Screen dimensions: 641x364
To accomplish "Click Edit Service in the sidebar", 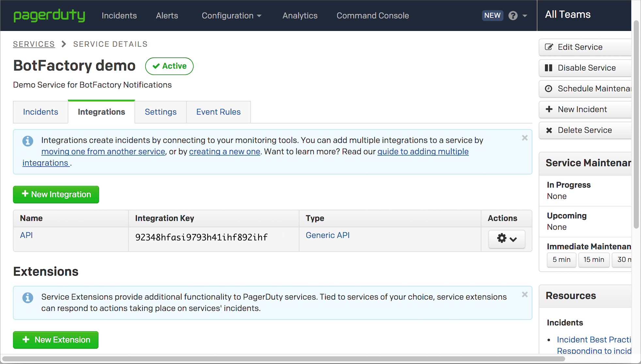I will click(x=585, y=47).
